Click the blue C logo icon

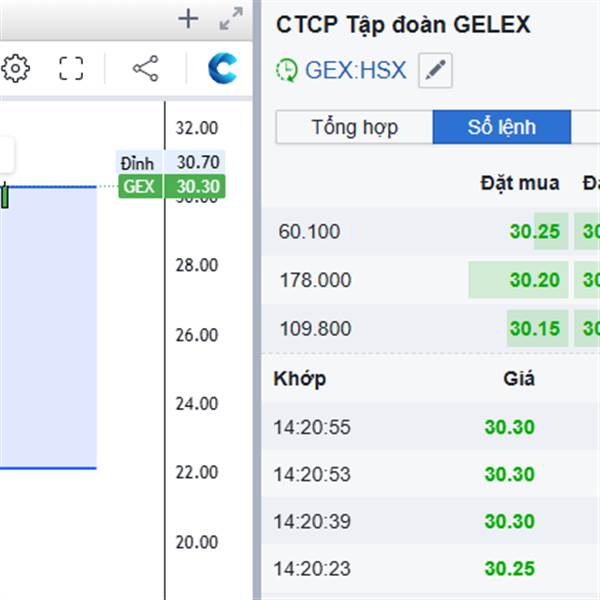point(222,68)
